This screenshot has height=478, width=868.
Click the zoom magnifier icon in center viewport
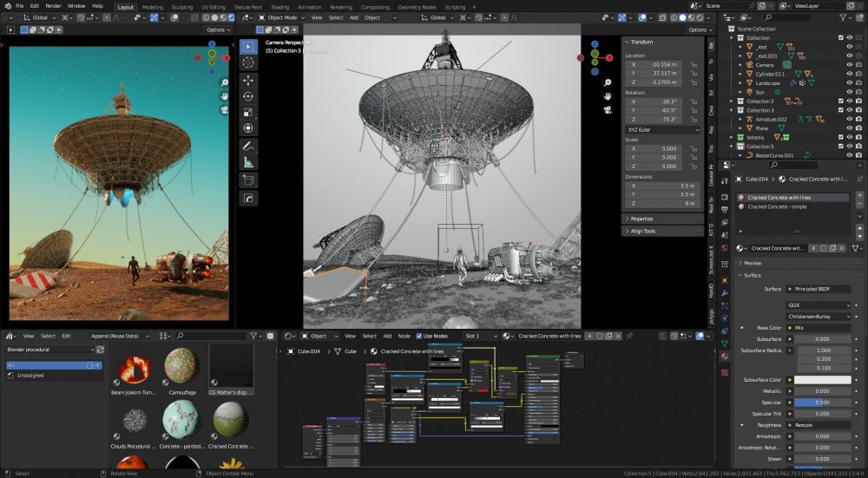click(x=608, y=83)
